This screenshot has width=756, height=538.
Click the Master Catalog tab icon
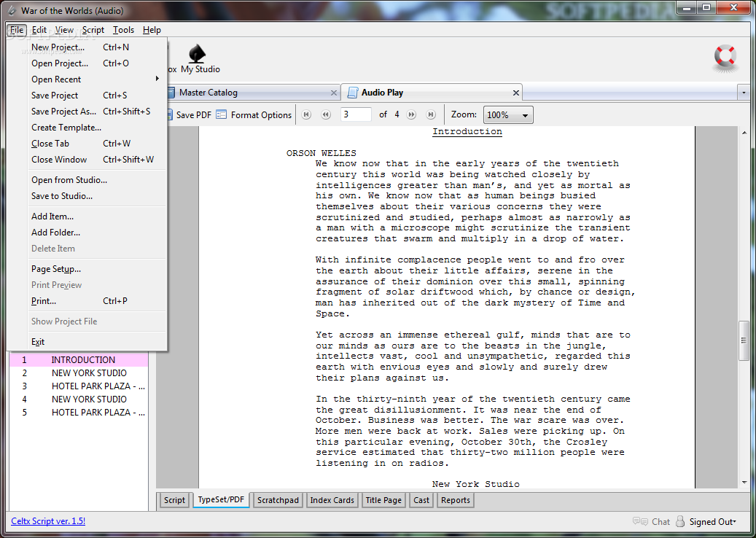coord(171,92)
